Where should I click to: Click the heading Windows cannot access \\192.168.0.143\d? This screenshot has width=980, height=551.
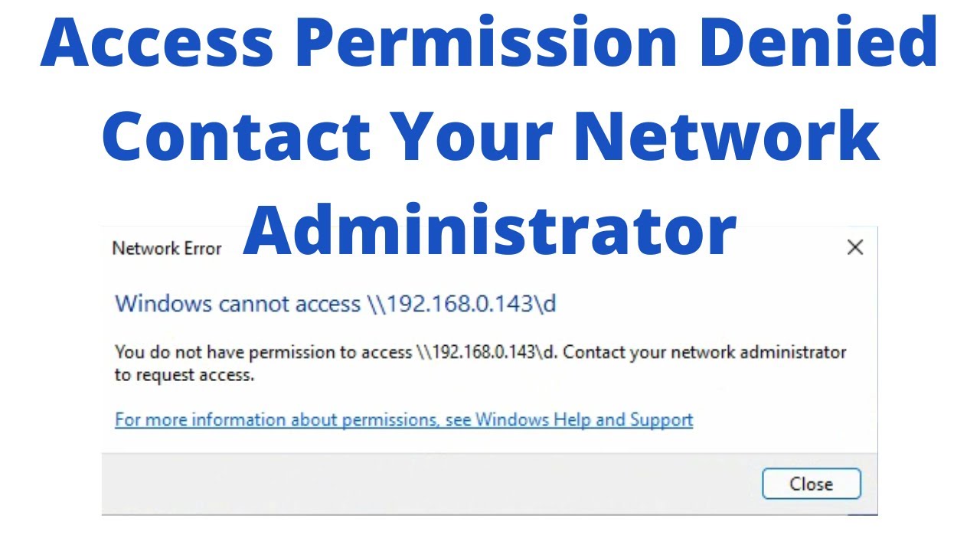(335, 304)
